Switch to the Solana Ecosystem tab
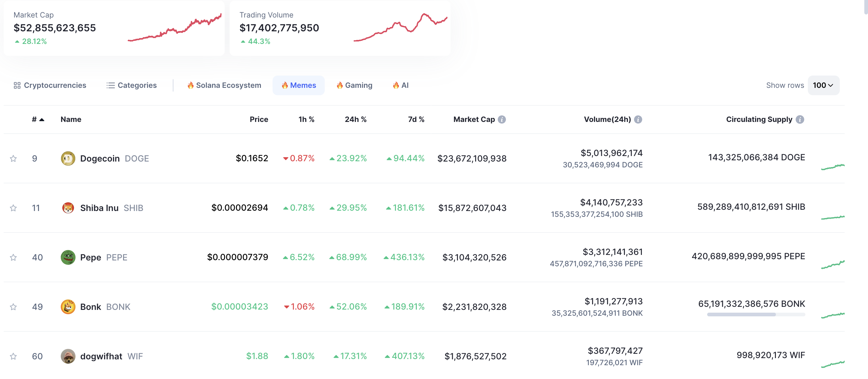The image size is (868, 379). (x=224, y=85)
